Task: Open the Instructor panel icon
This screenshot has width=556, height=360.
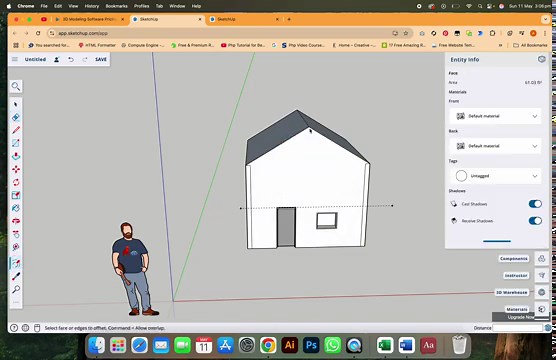Action: pyautogui.click(x=541, y=275)
